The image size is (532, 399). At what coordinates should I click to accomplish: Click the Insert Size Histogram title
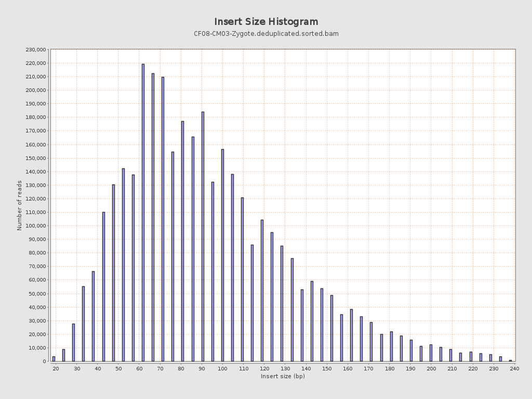tap(266, 22)
